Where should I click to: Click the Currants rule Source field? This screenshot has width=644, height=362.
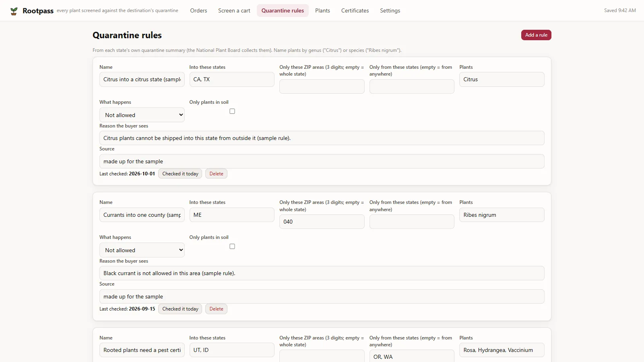click(322, 296)
